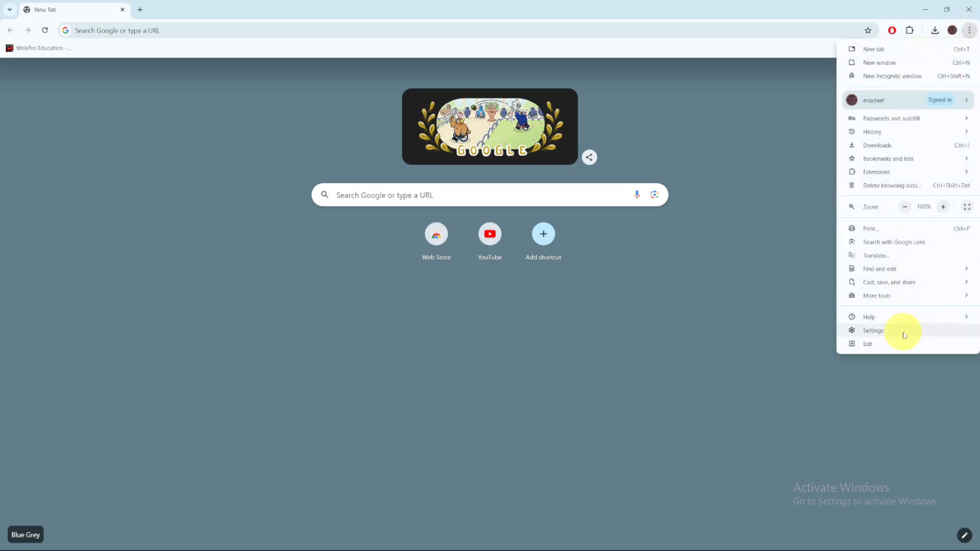Open the YouTube shortcut
This screenshot has width=980, height=551.
[489, 242]
